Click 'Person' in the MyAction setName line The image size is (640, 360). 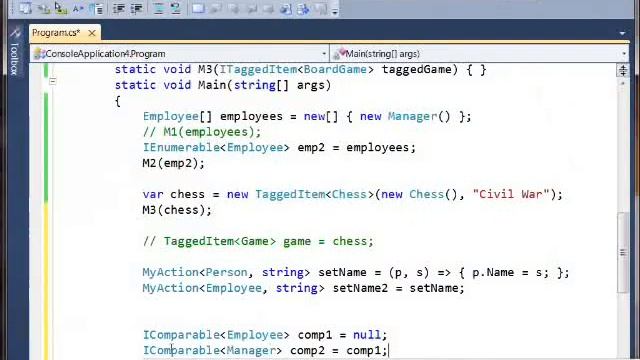227,272
